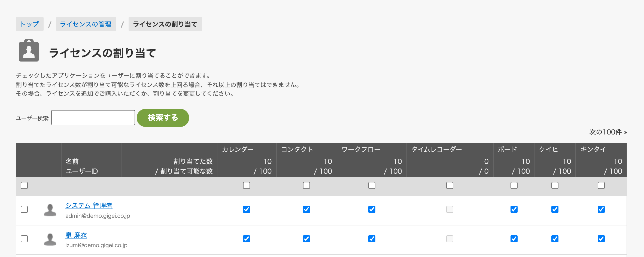The width and height of the screenshot is (644, 257).
Task: Click 泉 麻衣 user avatar icon
Action: [50, 240]
